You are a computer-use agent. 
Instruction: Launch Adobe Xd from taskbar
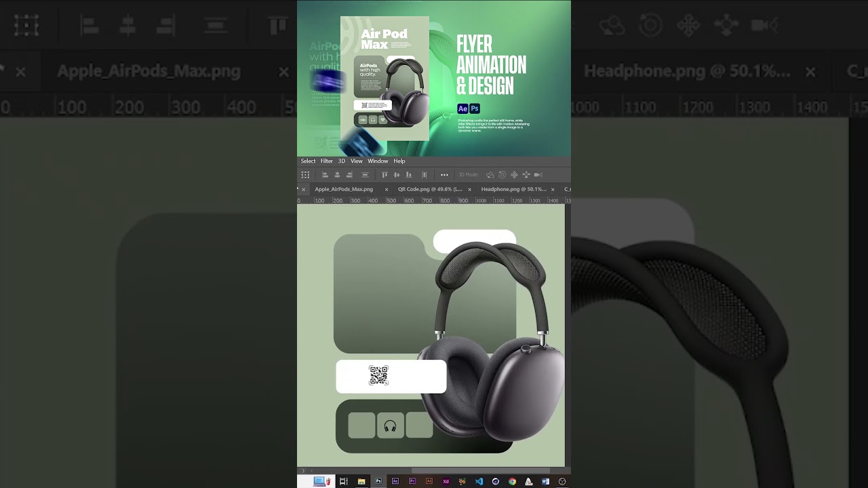pyautogui.click(x=446, y=481)
